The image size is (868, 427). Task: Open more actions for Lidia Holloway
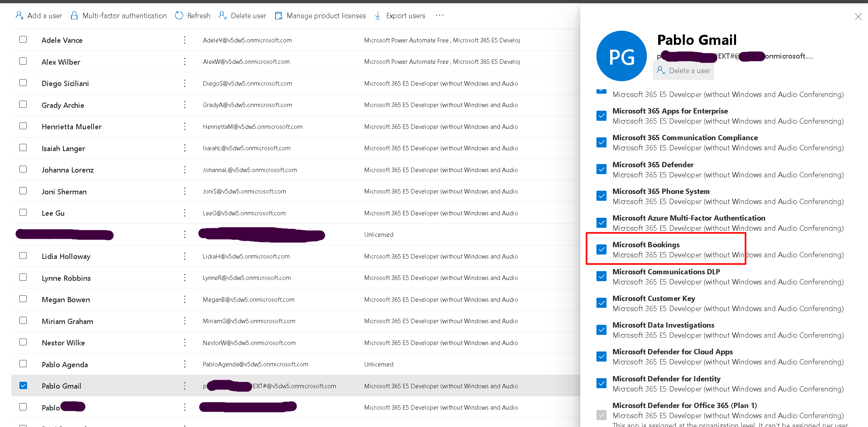(185, 256)
